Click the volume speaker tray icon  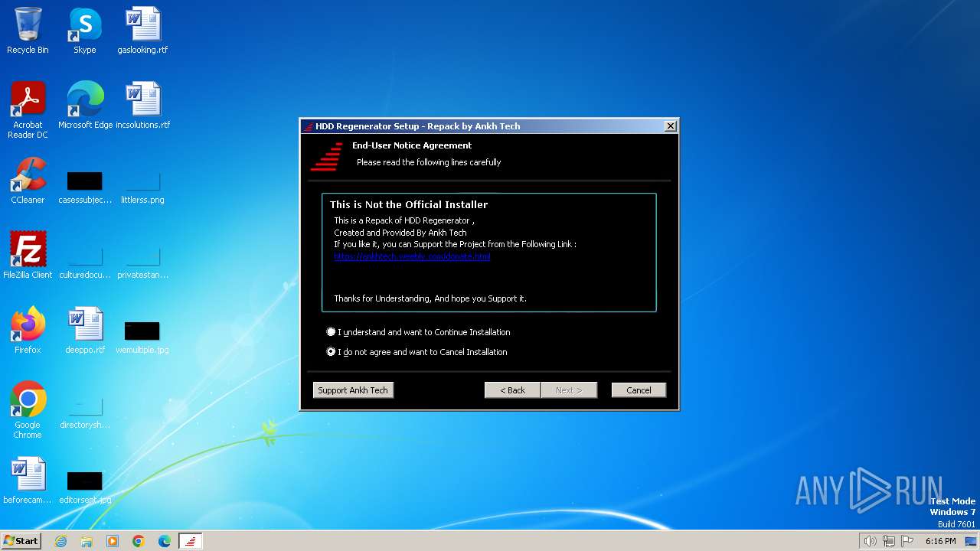[871, 541]
